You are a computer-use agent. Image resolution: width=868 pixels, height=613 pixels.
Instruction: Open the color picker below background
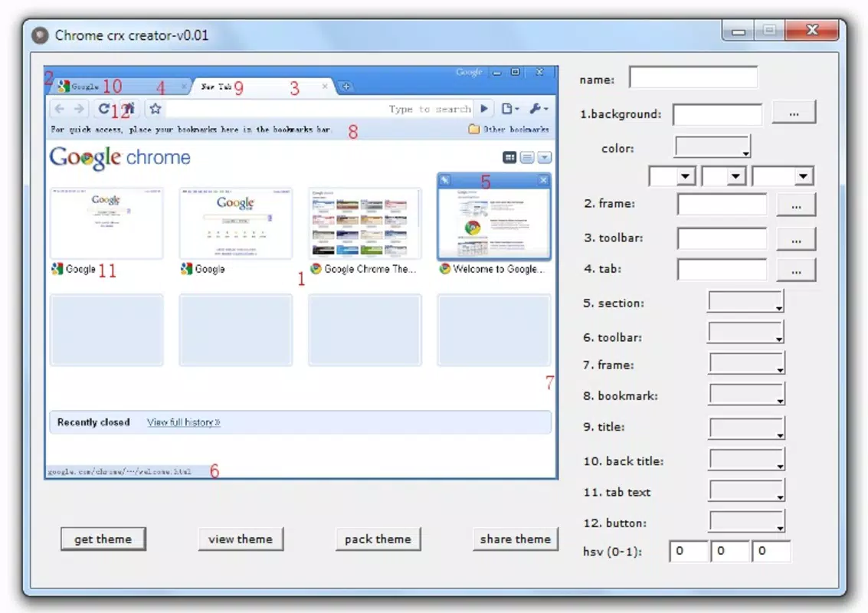point(712,147)
